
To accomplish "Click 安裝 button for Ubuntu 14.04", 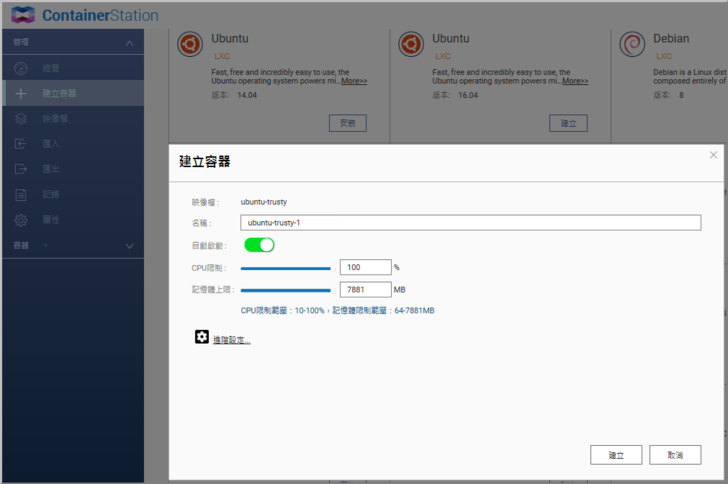I will [348, 123].
